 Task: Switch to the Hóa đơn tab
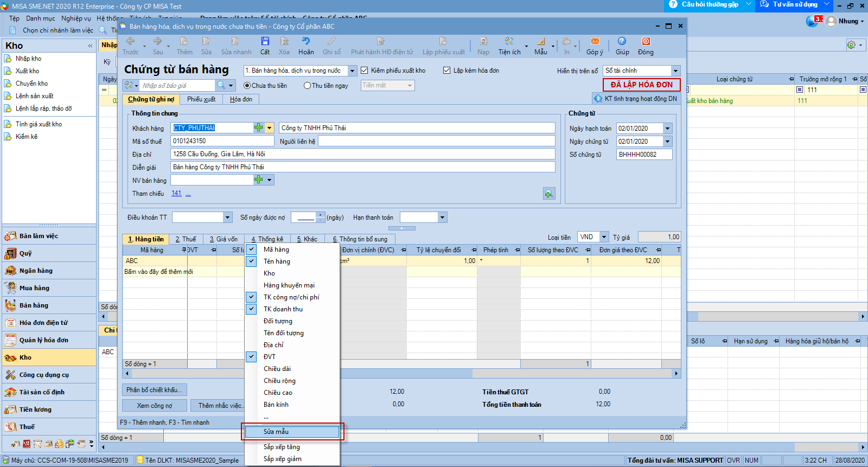click(x=241, y=99)
